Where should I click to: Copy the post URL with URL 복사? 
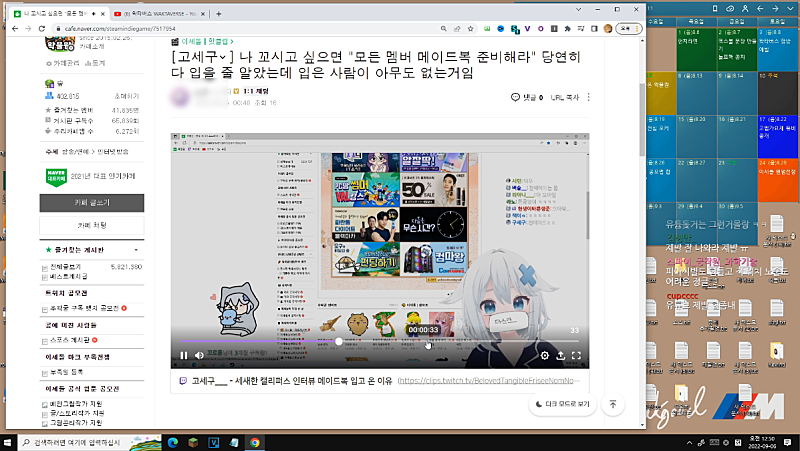click(x=566, y=97)
